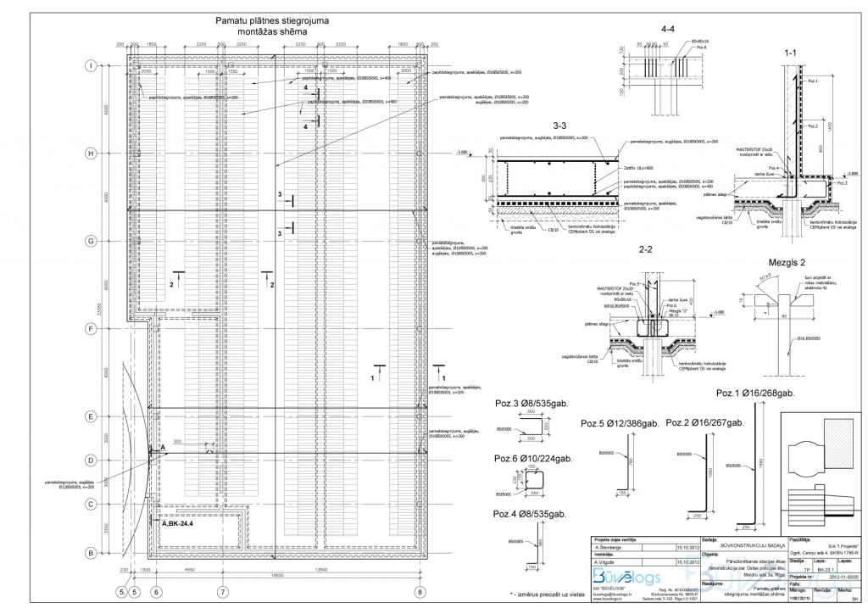Select the grid axis bubble H
The height and width of the screenshot is (614, 868).
point(90,153)
